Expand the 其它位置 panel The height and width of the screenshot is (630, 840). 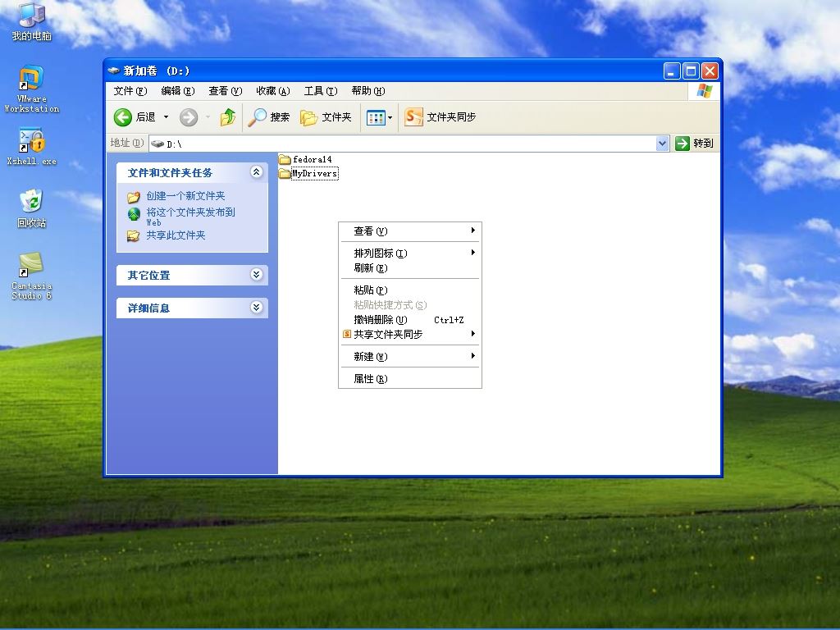tap(257, 275)
